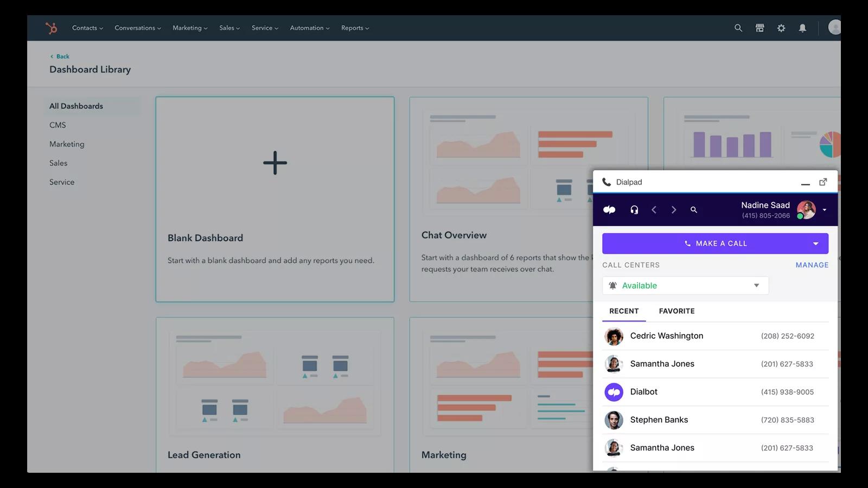Open Dialpad search magnifier

pos(693,209)
